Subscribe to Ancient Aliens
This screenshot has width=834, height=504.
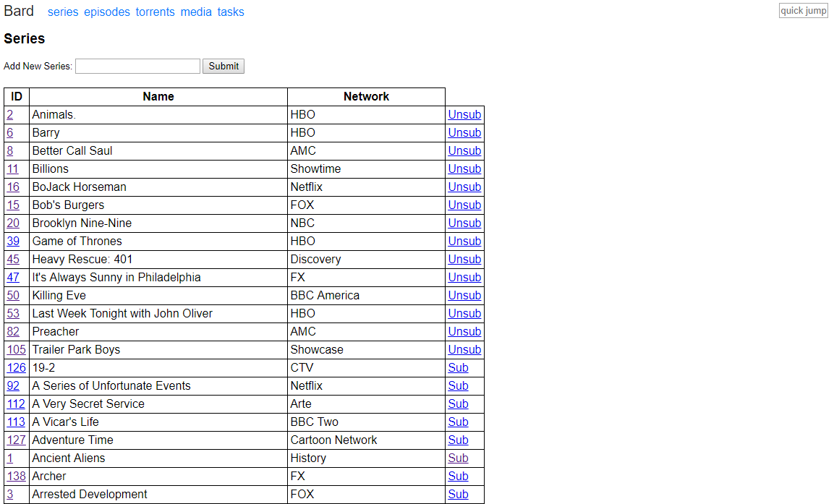click(x=458, y=458)
